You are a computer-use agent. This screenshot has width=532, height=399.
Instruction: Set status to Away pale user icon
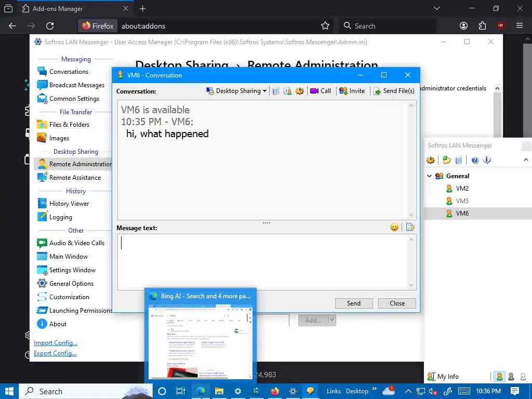[523, 376]
